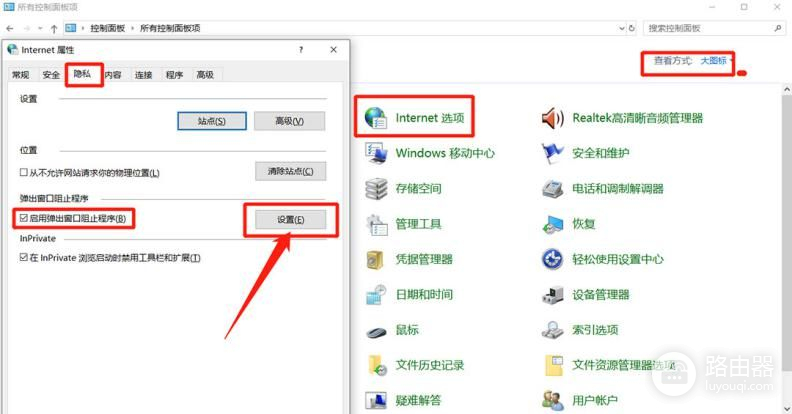Click the 清除站点(C) button
This screenshot has height=414, width=792.
[290, 171]
